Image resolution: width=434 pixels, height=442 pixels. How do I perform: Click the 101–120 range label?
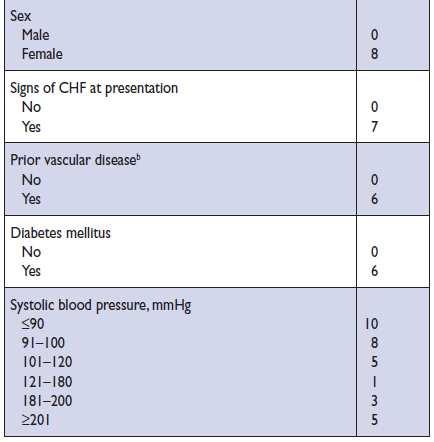tap(47, 362)
